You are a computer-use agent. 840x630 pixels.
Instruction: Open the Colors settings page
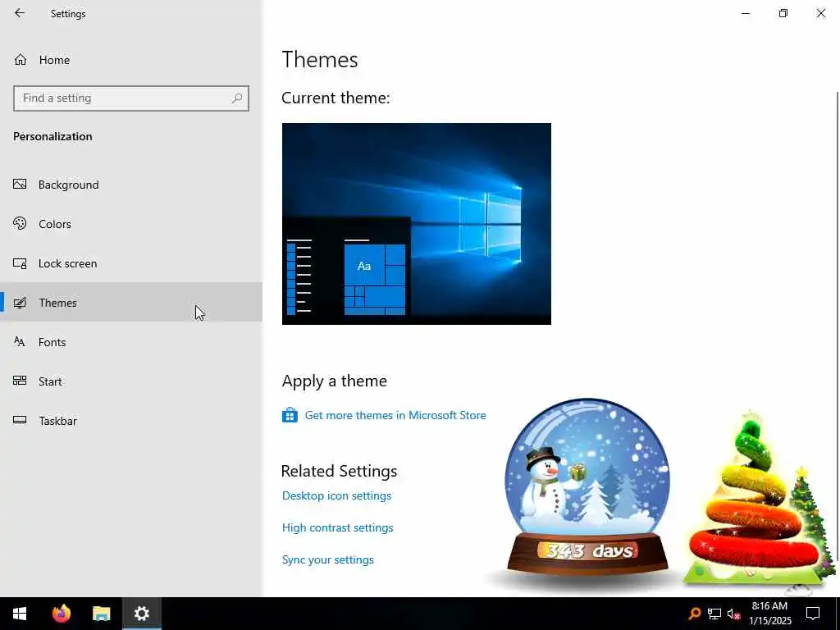click(130, 224)
